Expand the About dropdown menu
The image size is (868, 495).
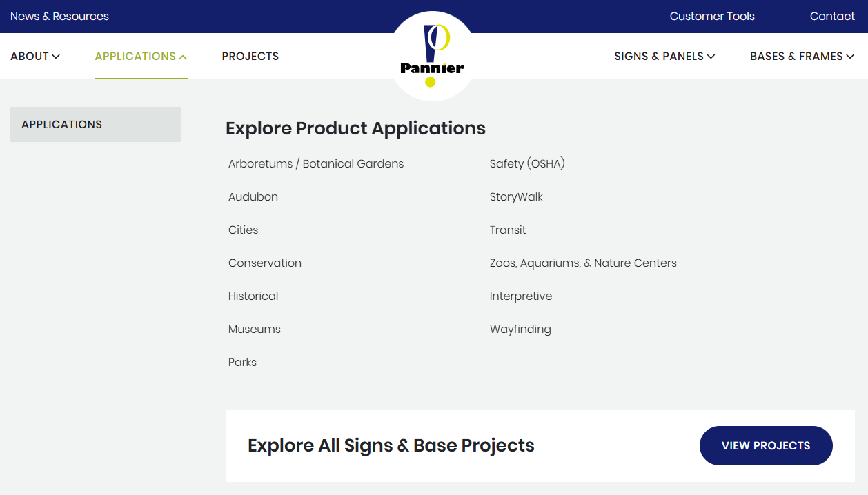click(x=35, y=57)
